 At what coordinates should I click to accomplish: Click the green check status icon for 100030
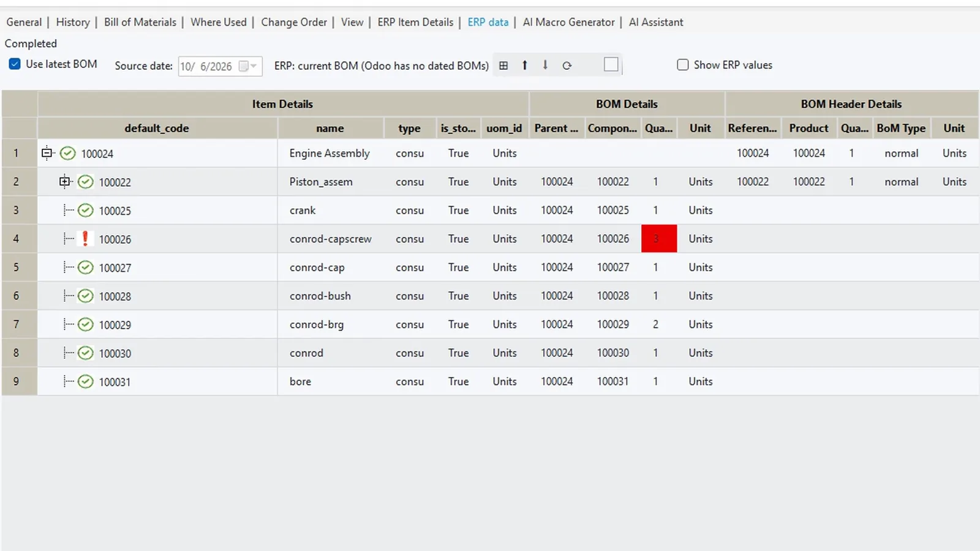pos(86,353)
